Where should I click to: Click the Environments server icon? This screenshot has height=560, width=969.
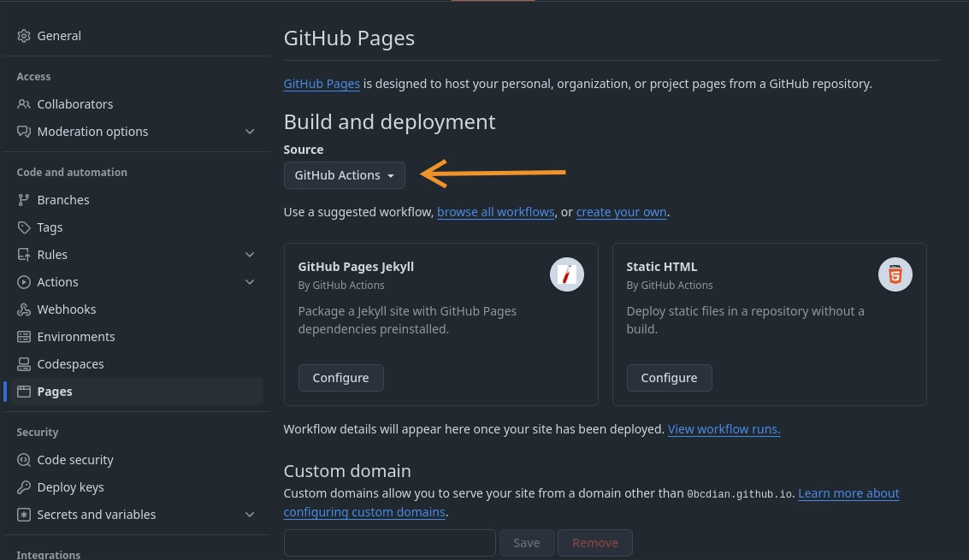click(x=23, y=337)
